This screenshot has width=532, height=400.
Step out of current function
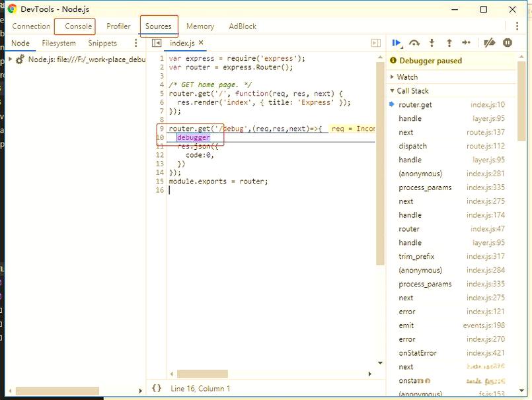449,43
